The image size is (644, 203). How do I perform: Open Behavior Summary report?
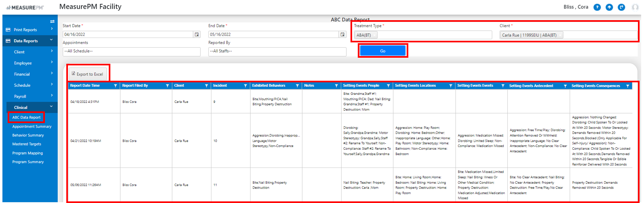tap(28, 136)
